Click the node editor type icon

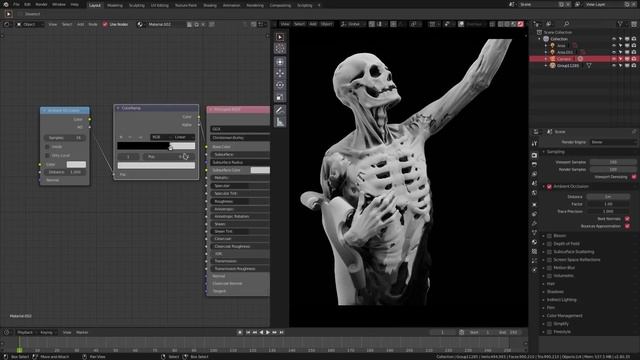(7, 24)
